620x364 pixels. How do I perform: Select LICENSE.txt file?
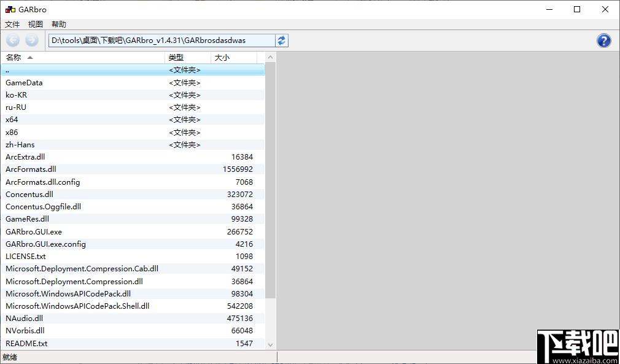[x=133, y=256]
